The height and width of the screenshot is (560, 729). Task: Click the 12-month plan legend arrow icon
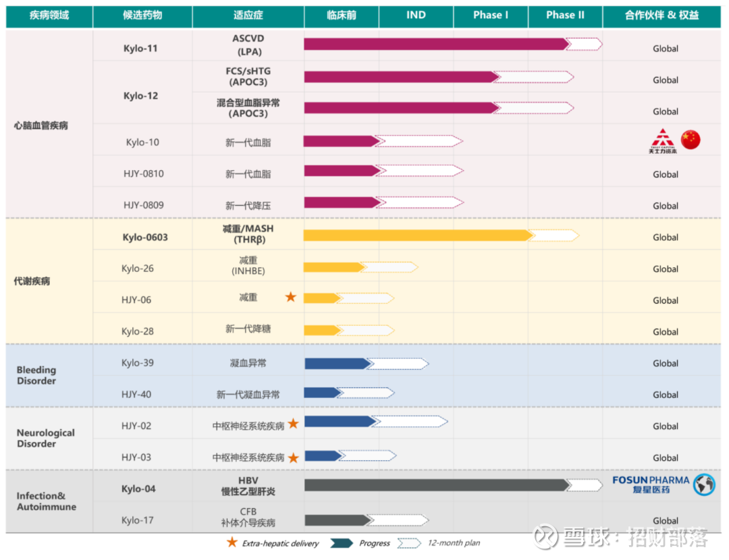[409, 543]
